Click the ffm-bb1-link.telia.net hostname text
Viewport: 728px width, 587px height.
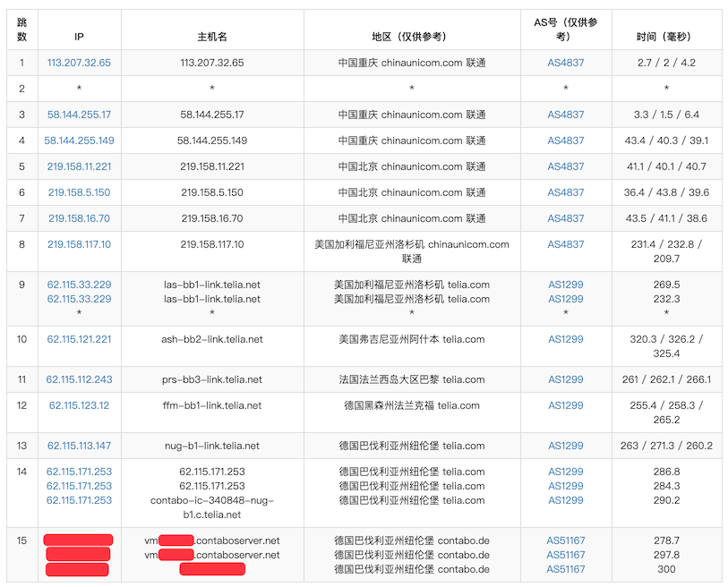[x=212, y=405]
